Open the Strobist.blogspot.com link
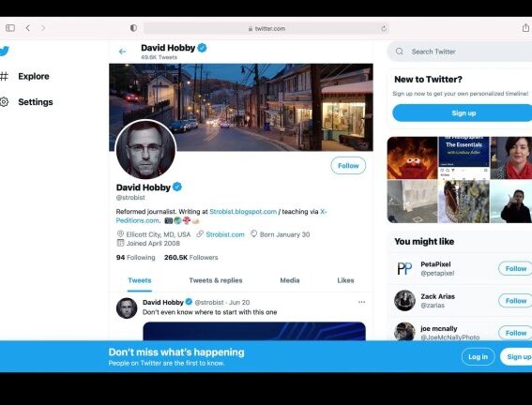This screenshot has height=405, width=532. click(x=243, y=212)
